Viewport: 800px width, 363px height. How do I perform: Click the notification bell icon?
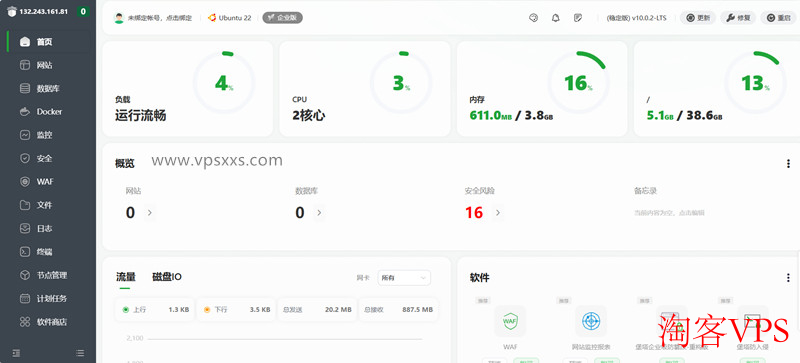[x=556, y=18]
